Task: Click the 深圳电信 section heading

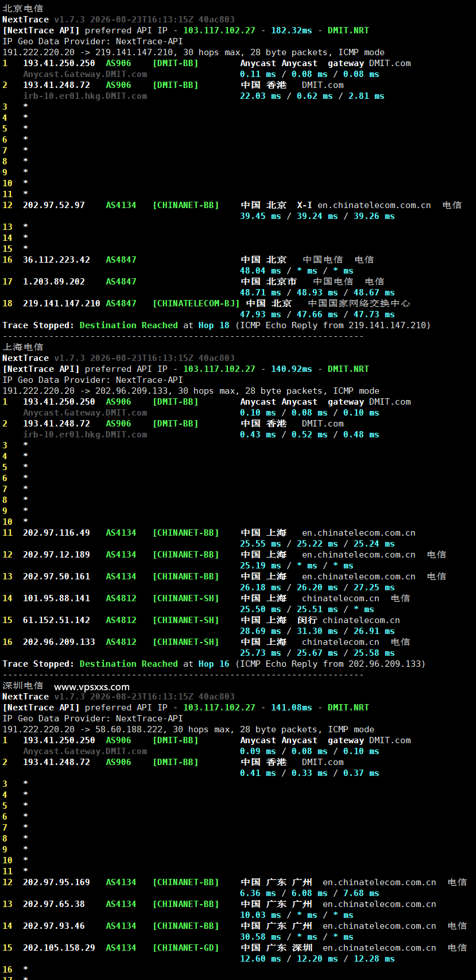Action: 23,686
